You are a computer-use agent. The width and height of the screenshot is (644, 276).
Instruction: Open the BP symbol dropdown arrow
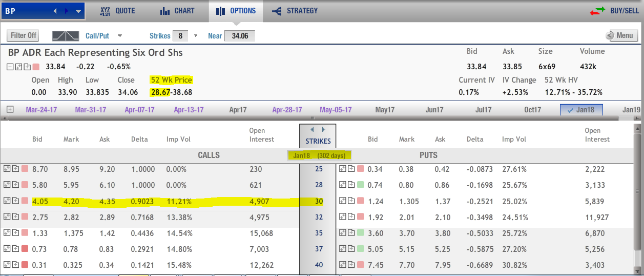[x=78, y=11]
